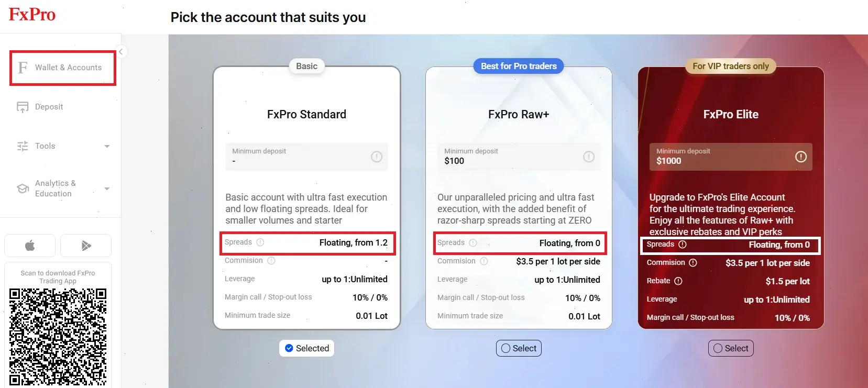Click info icon beside FxPro Standard minimum deposit

(x=377, y=157)
